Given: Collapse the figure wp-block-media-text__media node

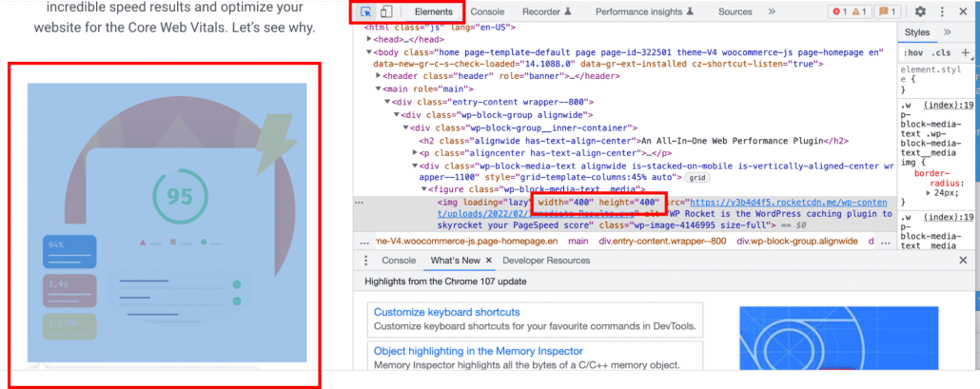Looking at the screenshot, I should 423,189.
